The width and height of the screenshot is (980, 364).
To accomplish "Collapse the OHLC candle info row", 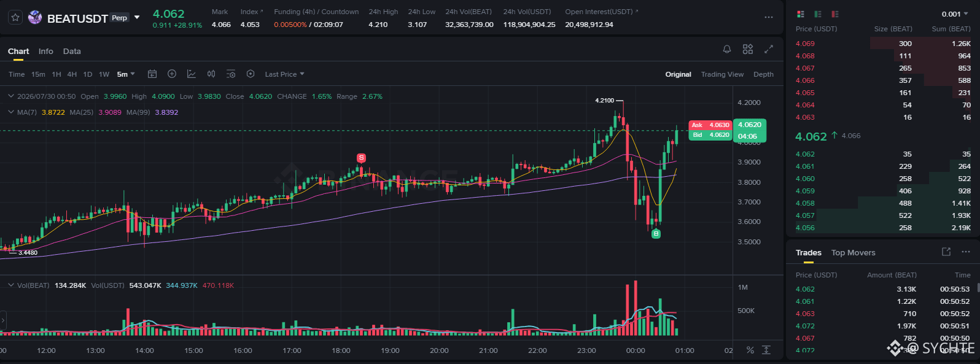I will pos(11,96).
